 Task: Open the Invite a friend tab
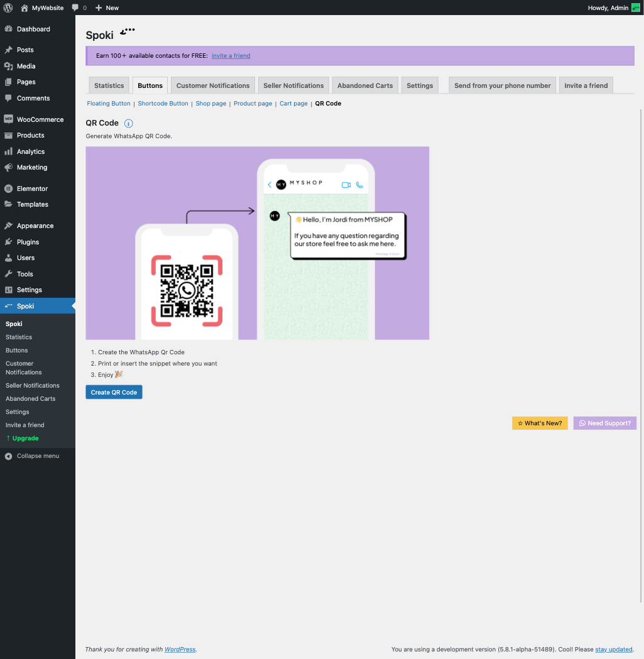click(586, 85)
